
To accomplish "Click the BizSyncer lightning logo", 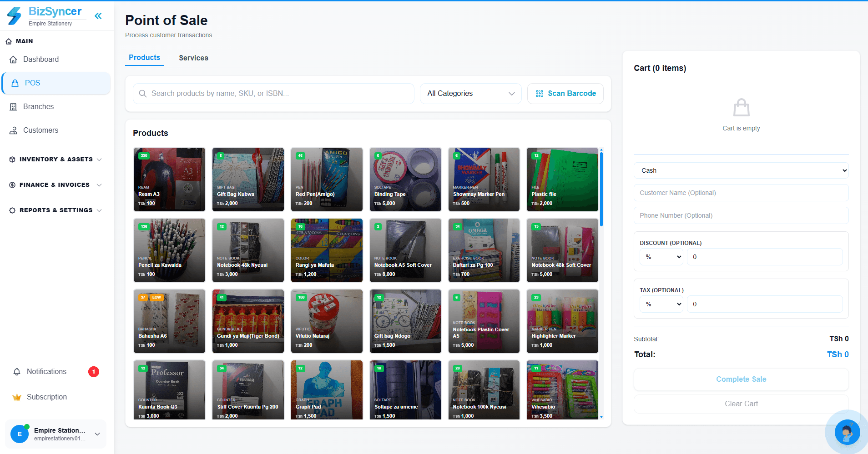I will click(x=15, y=16).
